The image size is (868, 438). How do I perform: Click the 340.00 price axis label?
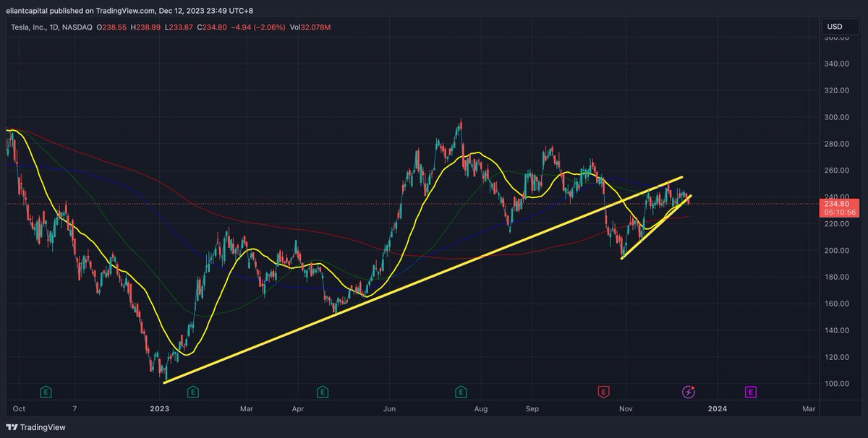point(835,64)
